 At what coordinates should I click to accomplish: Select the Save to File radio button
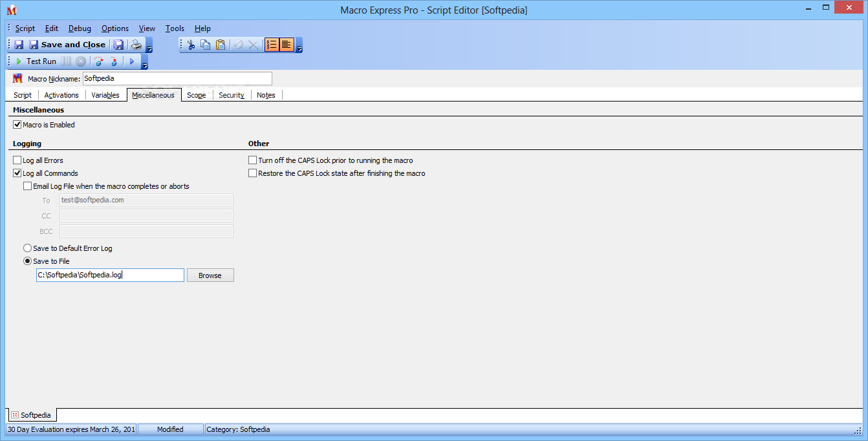pyautogui.click(x=27, y=261)
